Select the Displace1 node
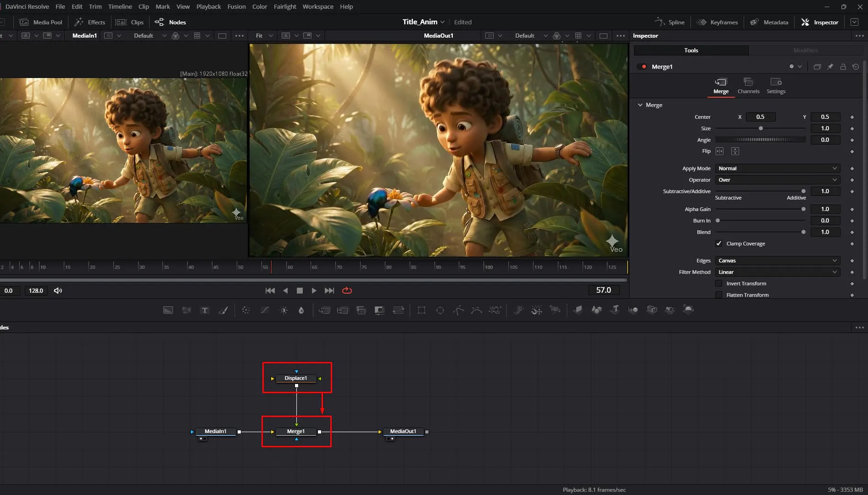868x495 pixels. click(x=296, y=378)
